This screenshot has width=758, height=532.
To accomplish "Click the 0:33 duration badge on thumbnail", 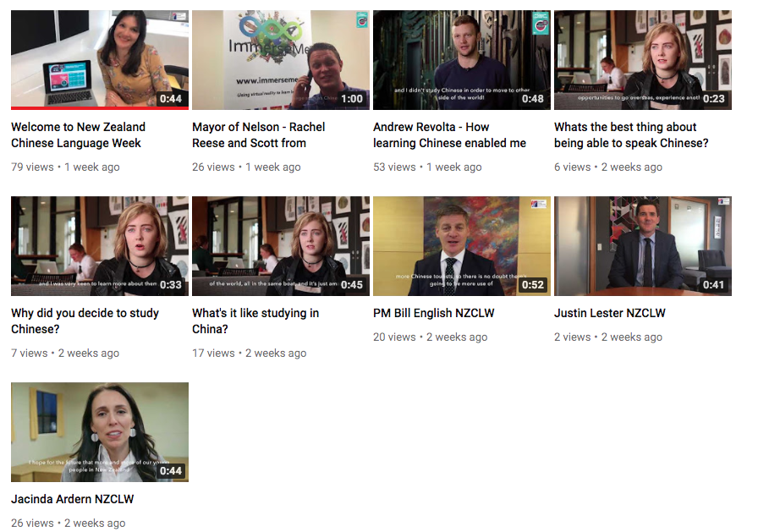I will (x=171, y=284).
